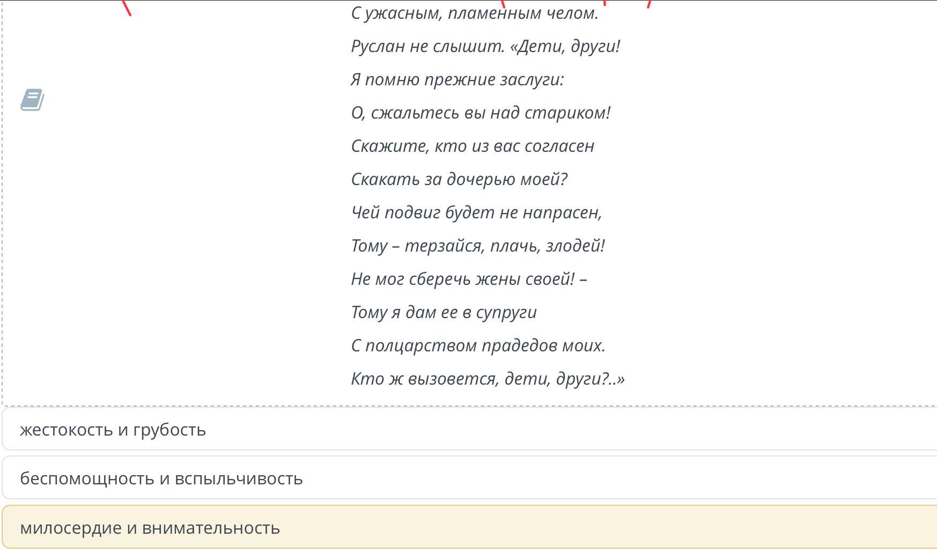This screenshot has height=560, width=937.
Task: Click the word 'Руслан' in the poem
Action: click(378, 47)
